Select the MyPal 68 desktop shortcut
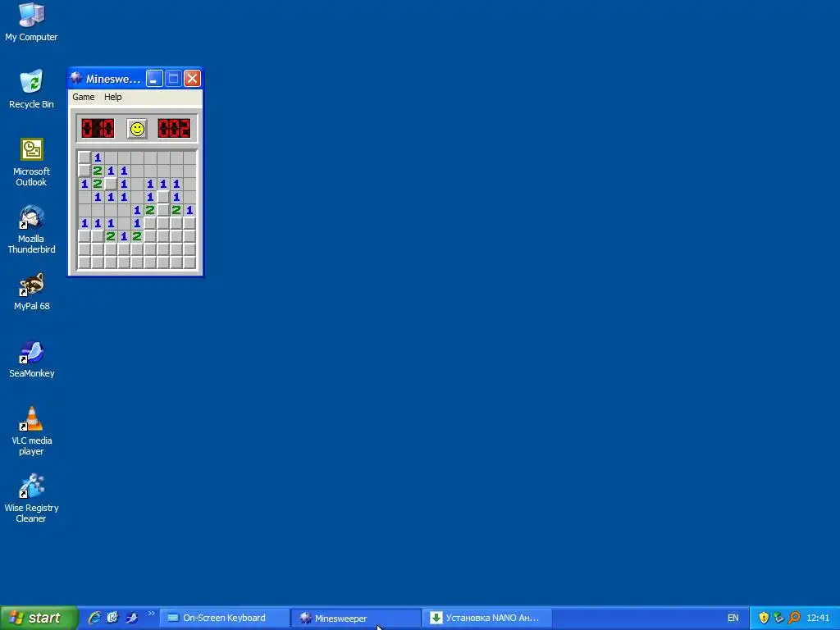 pyautogui.click(x=31, y=291)
